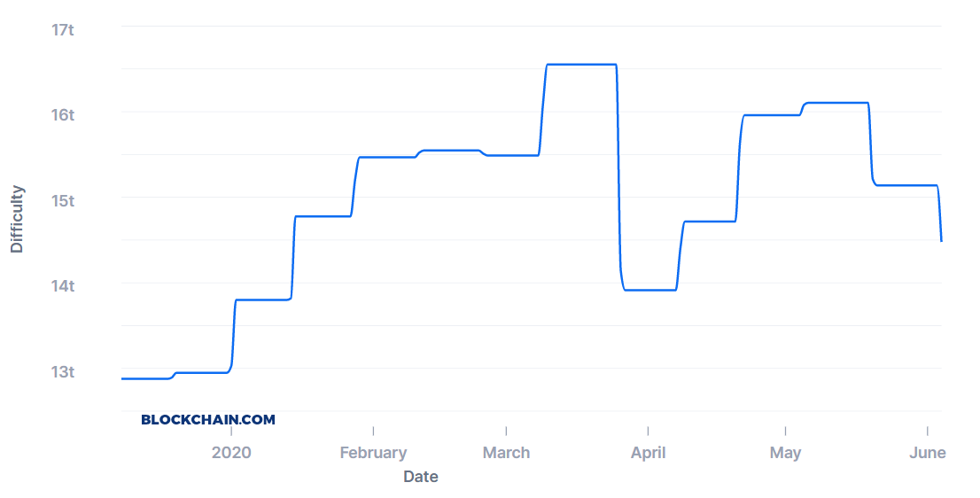
Task: Click the February date axis label
Action: point(373,453)
